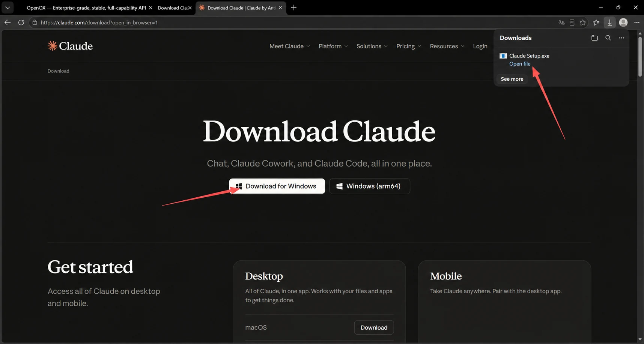Screen dimensions: 644x344
Task: Bookmark this page with the star
Action: (582, 23)
